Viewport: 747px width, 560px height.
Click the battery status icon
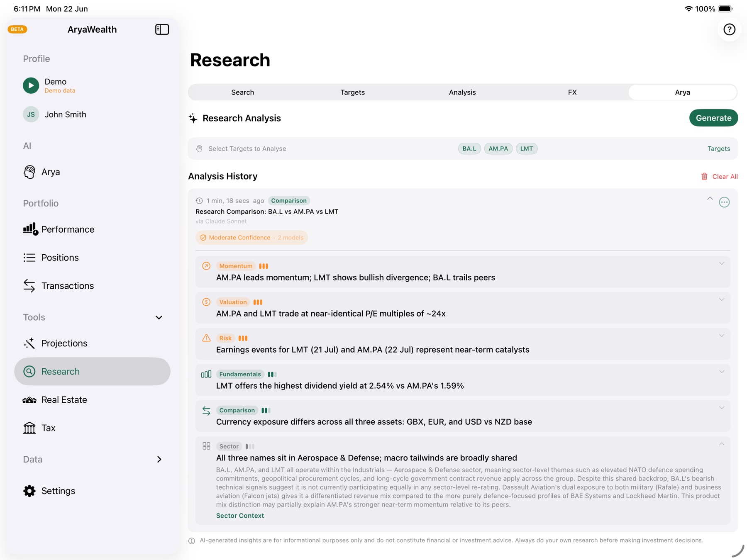[725, 9]
